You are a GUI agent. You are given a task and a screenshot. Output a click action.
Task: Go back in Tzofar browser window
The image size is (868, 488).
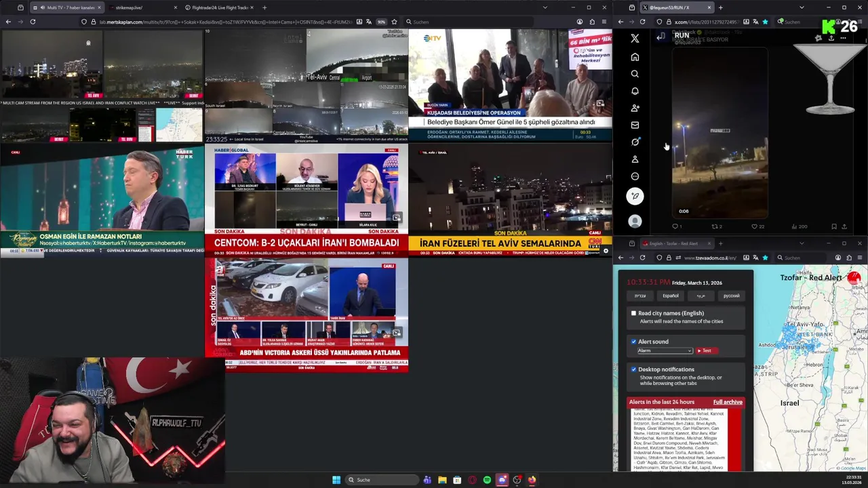point(620,258)
